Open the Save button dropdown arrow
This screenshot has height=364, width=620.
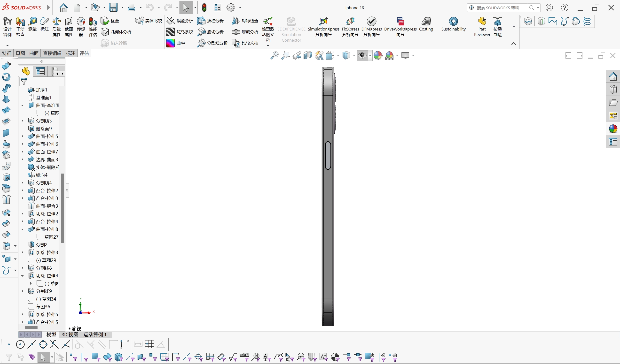click(x=123, y=8)
